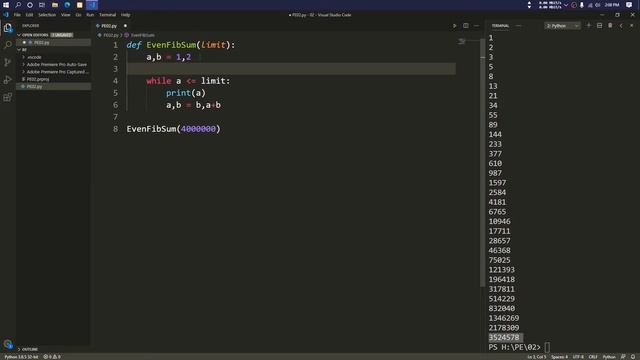640x360 pixels.
Task: Open the Extensions view
Action: 8,97
